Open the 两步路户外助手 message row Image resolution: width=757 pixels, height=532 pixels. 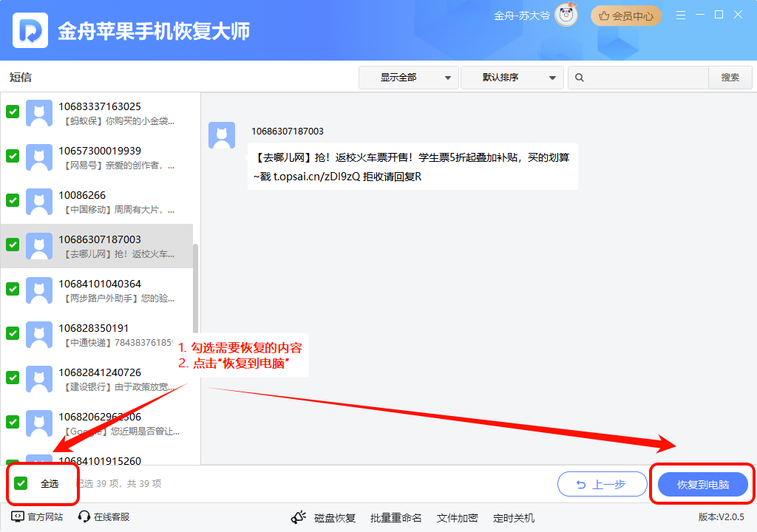pyautogui.click(x=97, y=290)
